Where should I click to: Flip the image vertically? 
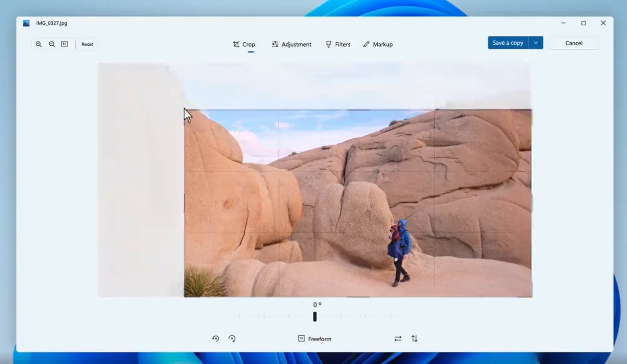tap(414, 338)
